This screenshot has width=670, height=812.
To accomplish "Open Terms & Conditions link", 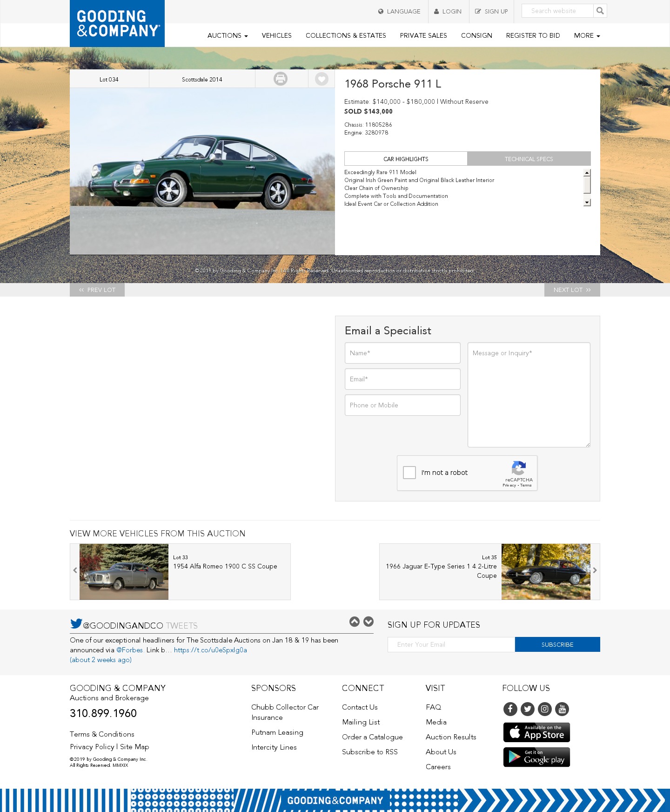I will (x=102, y=734).
